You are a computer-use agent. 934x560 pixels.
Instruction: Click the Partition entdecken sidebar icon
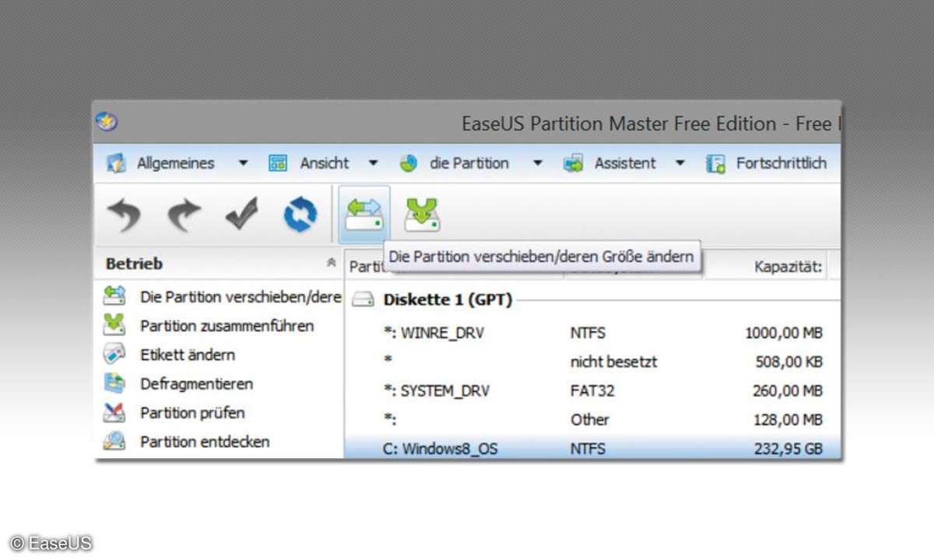114,441
